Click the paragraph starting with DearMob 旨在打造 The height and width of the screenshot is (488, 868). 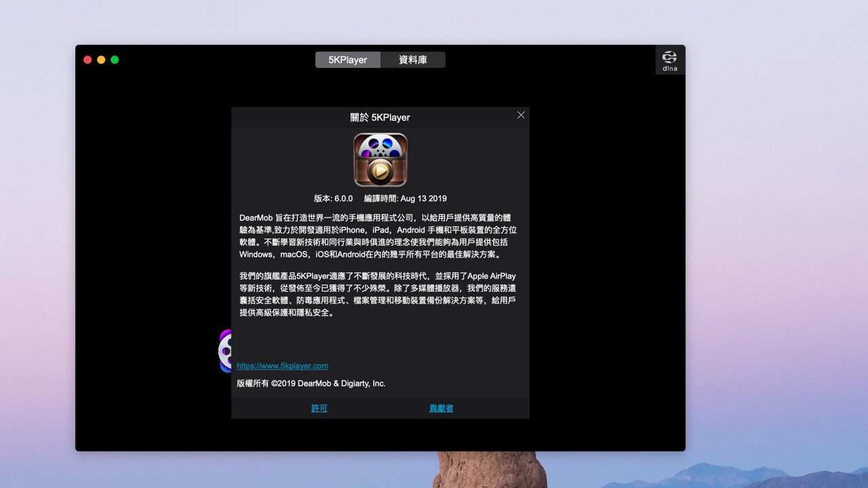tap(378, 236)
